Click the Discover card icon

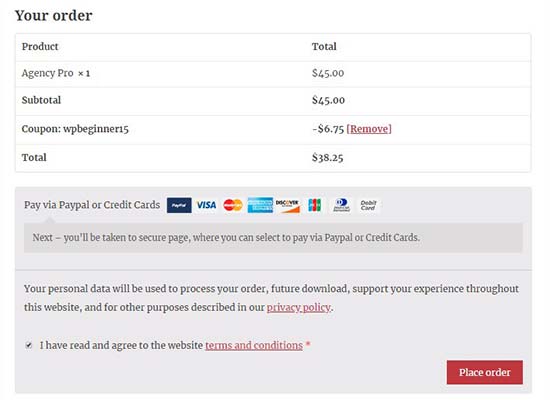(x=288, y=206)
